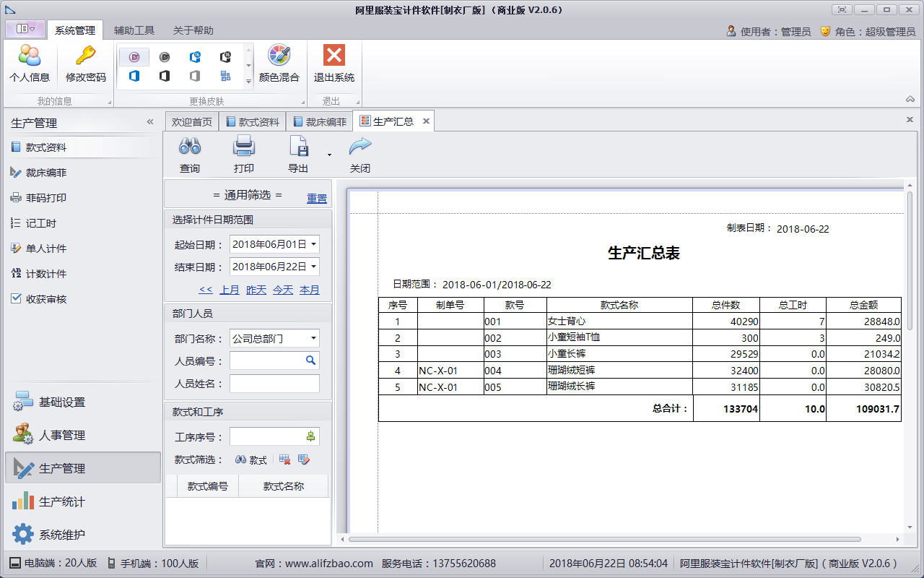Click the 关闭 arrow icon in toolbar
924x578 pixels.
click(359, 147)
